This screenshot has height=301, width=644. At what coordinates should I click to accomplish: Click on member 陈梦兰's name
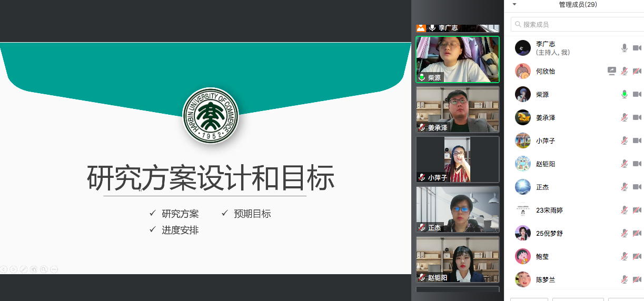pos(546,279)
